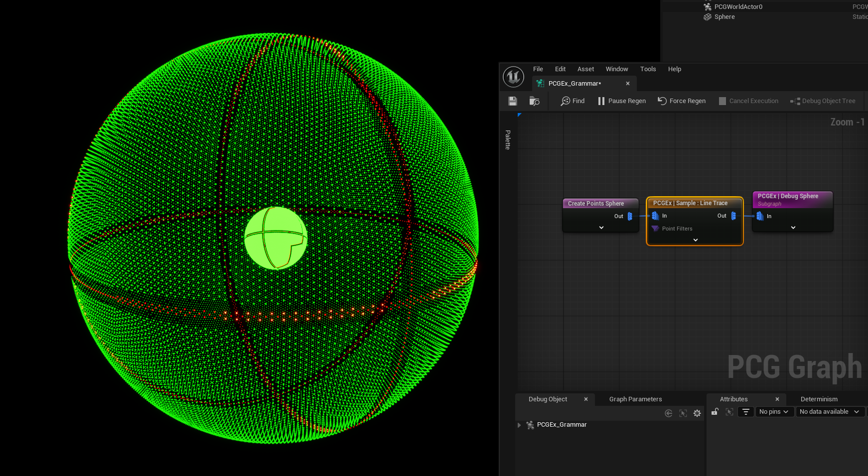868x476 pixels.
Task: Click Debug Object pick-selection icon
Action: (683, 413)
